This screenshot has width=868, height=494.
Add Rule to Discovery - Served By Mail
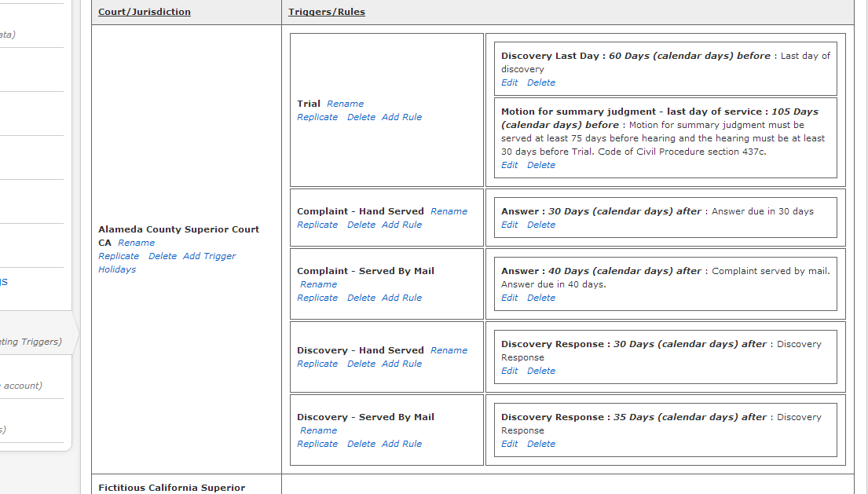tap(401, 444)
